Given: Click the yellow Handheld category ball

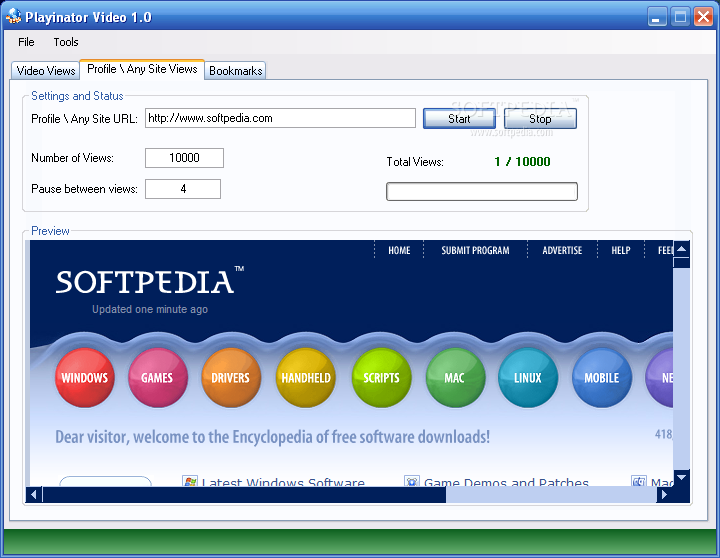Looking at the screenshot, I should pyautogui.click(x=306, y=378).
